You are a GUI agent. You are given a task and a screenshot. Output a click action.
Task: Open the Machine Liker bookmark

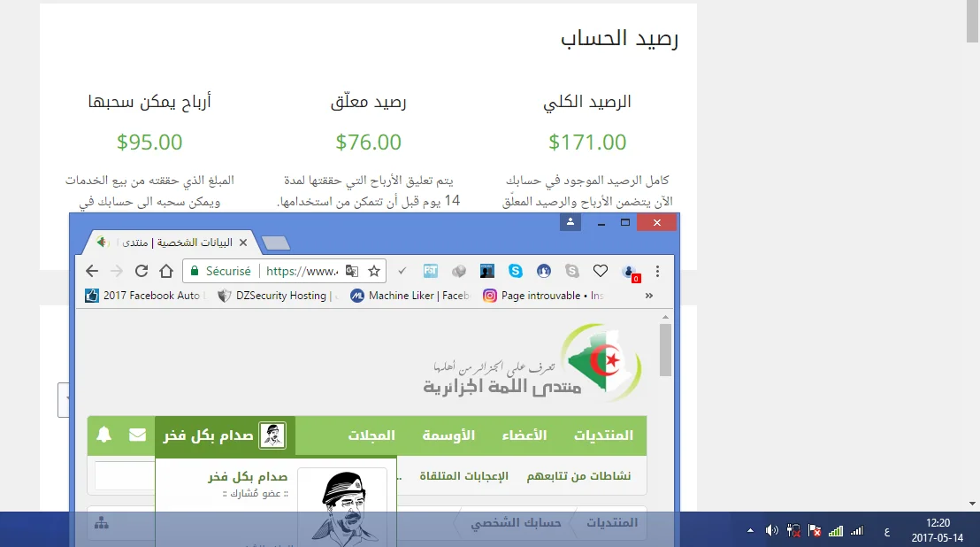tap(410, 296)
